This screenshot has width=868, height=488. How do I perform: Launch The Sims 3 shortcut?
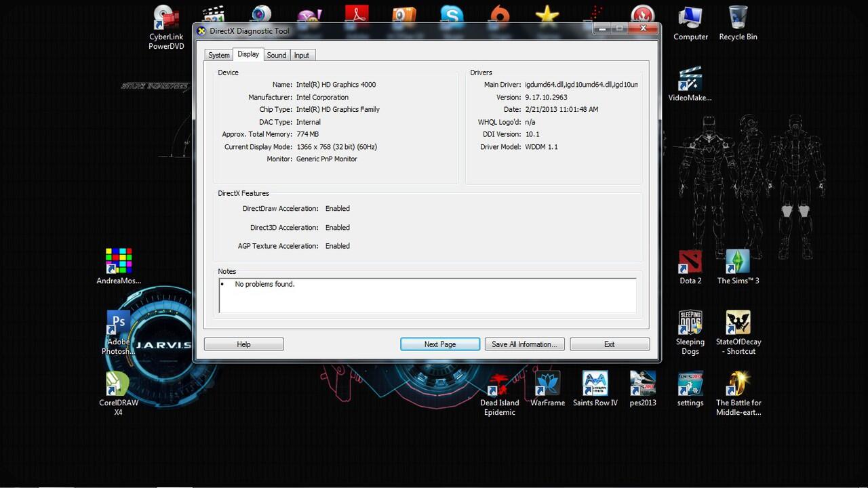coord(738,267)
